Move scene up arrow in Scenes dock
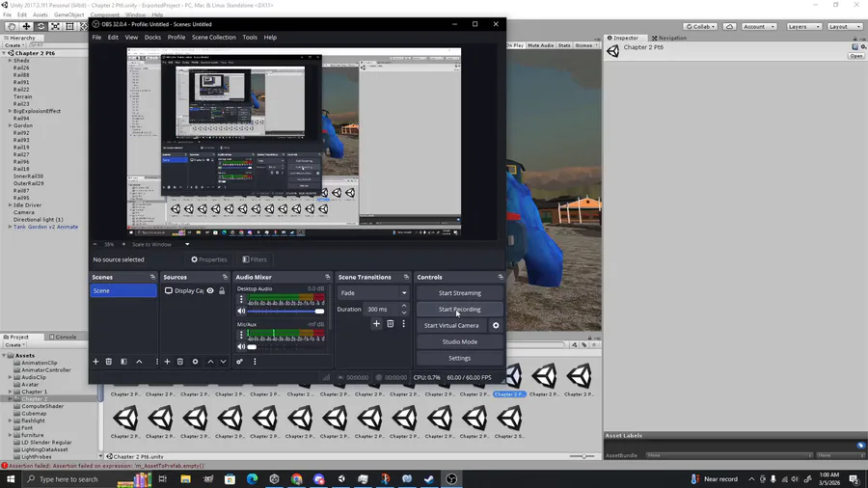The height and width of the screenshot is (488, 868). click(140, 362)
